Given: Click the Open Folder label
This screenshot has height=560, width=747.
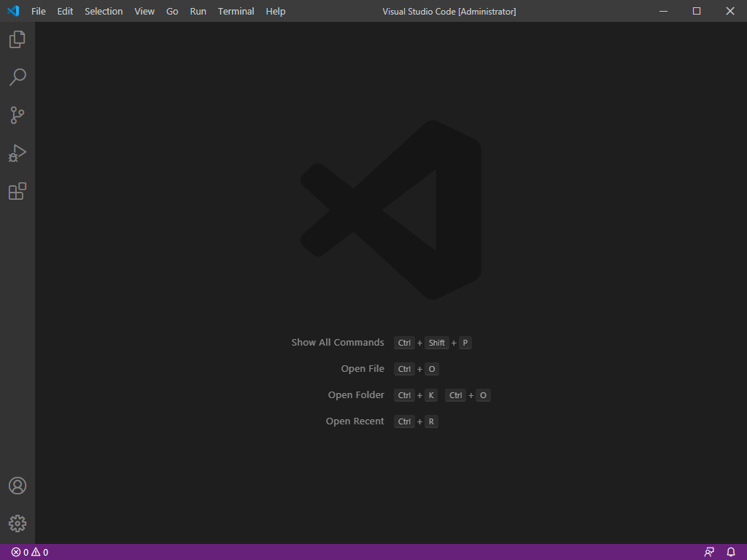Looking at the screenshot, I should point(356,394).
